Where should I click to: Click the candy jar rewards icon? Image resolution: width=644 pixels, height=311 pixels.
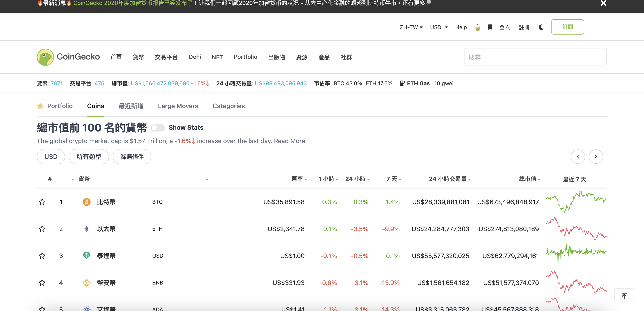point(478,27)
